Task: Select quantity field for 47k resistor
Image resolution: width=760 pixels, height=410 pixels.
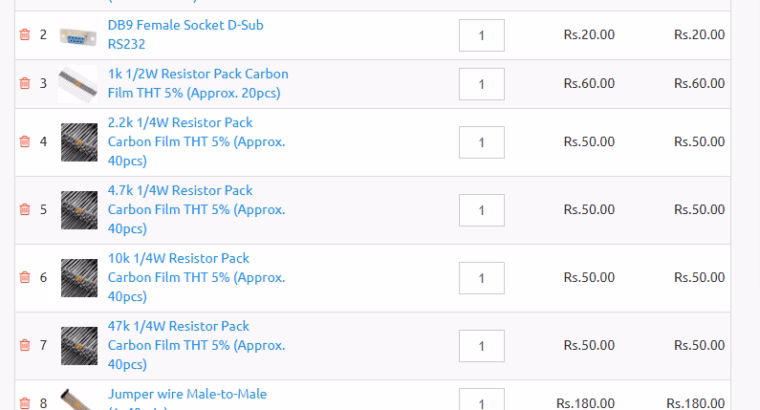Action: click(481, 346)
